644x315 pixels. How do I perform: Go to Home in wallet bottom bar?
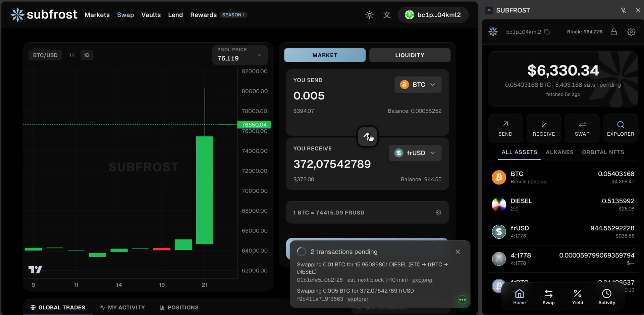click(x=519, y=297)
